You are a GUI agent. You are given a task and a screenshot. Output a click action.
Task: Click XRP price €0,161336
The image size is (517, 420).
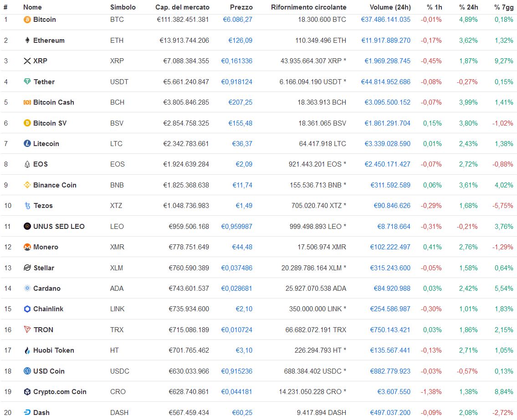click(x=237, y=61)
